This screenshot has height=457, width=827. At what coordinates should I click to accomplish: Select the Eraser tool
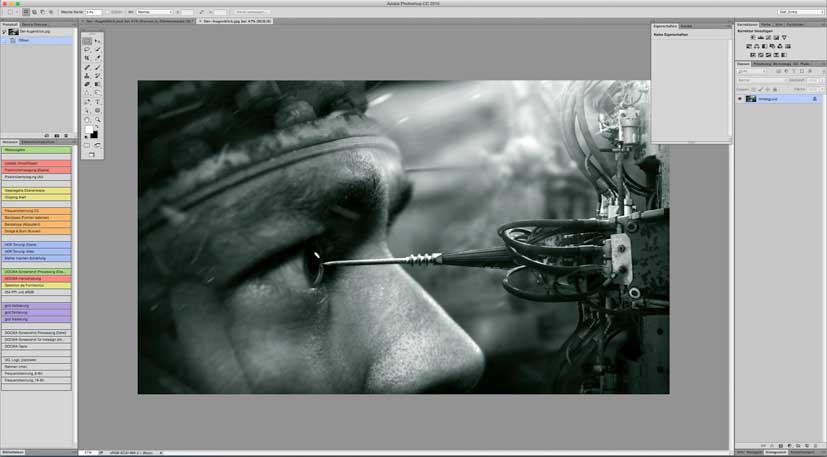[86, 84]
